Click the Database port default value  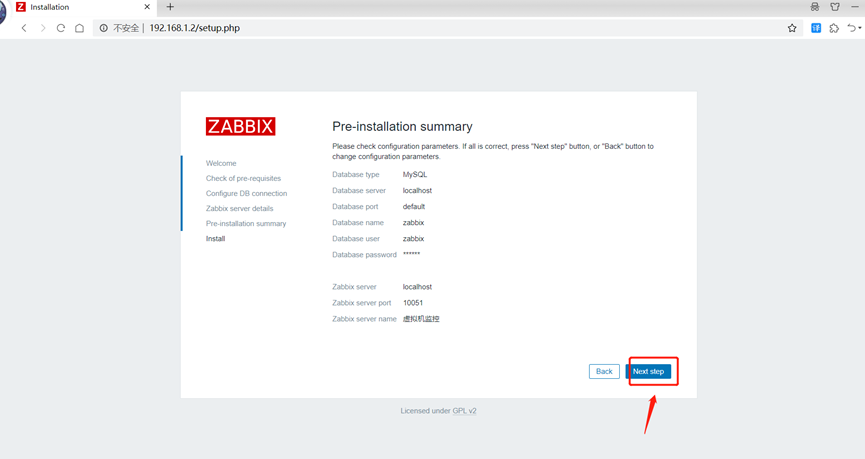pos(414,206)
